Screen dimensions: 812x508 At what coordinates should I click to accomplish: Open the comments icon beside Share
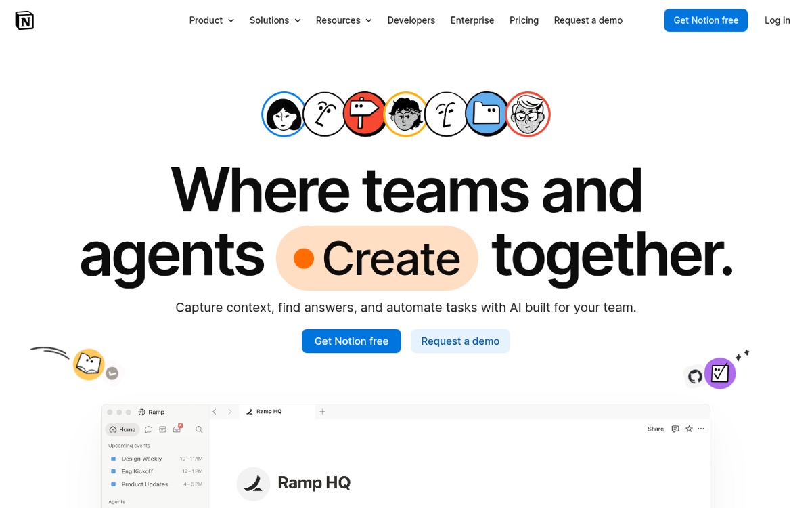675,429
